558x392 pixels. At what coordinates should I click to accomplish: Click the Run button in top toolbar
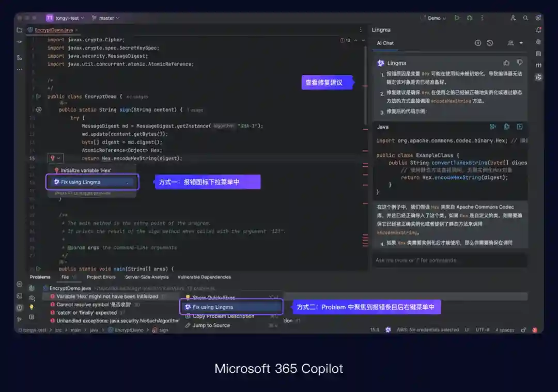point(457,18)
